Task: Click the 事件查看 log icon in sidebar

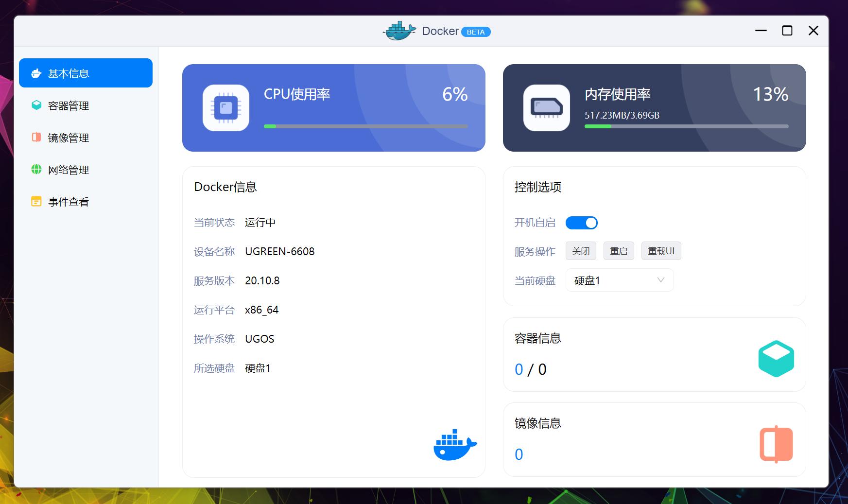Action: point(36,201)
